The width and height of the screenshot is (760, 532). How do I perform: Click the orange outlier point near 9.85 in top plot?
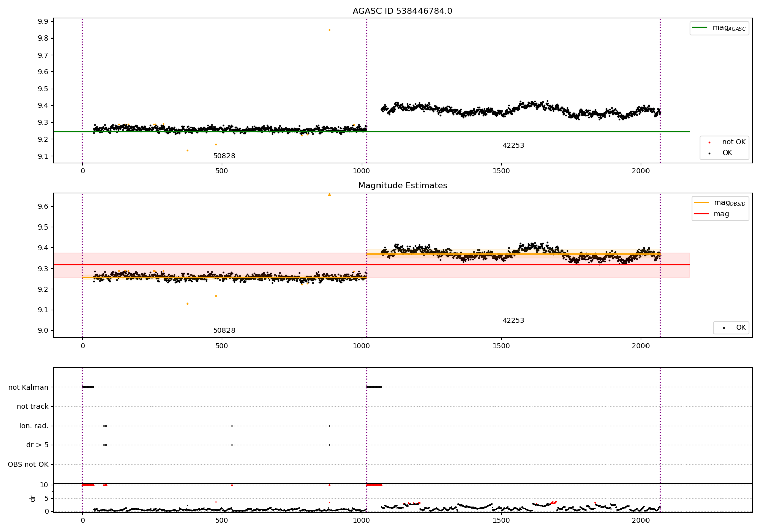coord(329,30)
